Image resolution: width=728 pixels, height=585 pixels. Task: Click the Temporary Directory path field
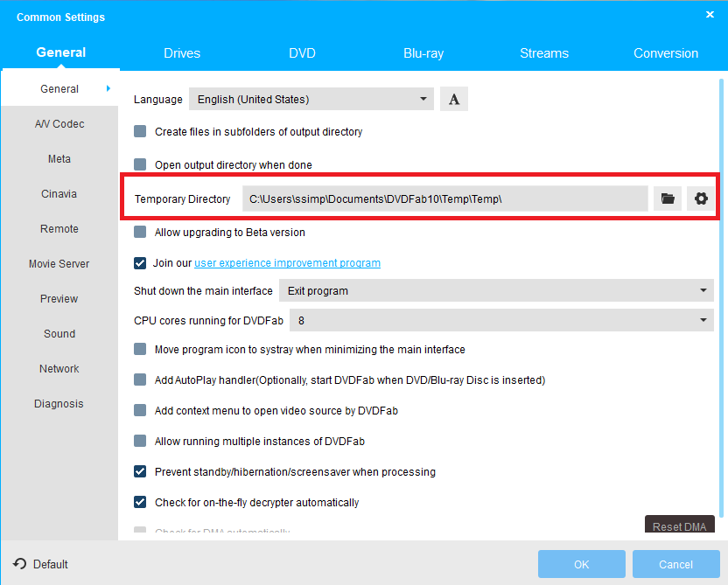click(444, 198)
